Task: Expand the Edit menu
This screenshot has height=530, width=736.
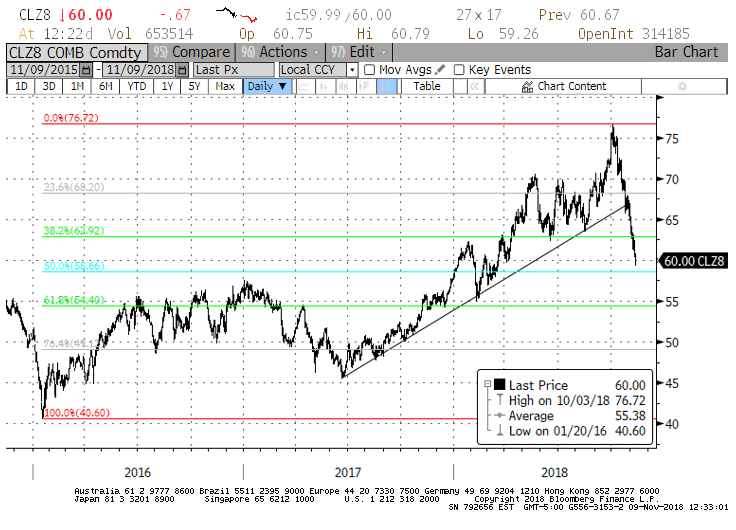Action: point(359,52)
